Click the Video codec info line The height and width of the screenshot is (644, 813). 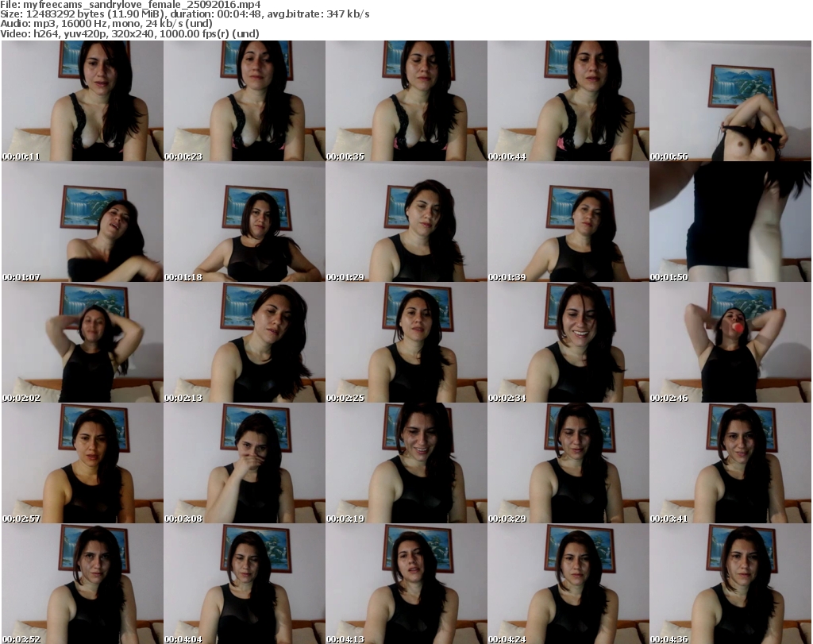tap(129, 33)
